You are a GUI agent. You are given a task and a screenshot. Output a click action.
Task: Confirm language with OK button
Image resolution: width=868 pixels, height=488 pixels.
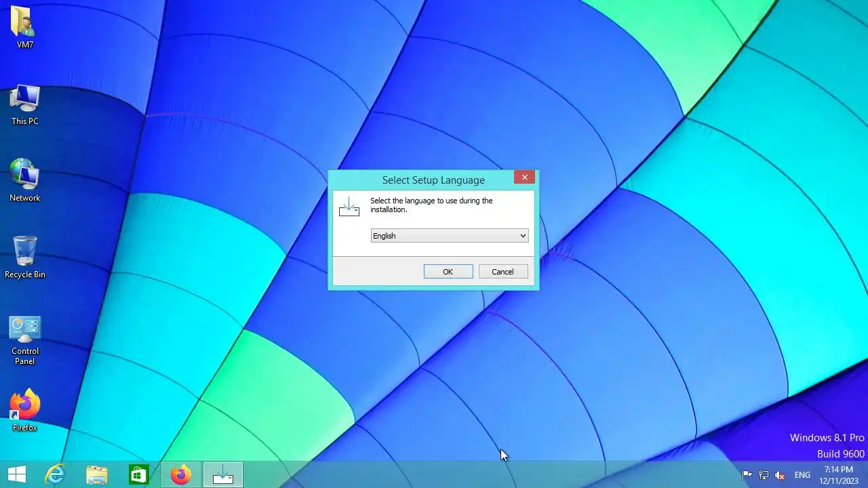[448, 272]
